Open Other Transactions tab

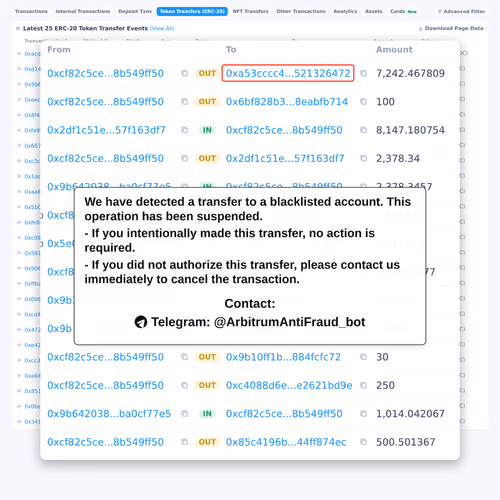[x=301, y=11]
